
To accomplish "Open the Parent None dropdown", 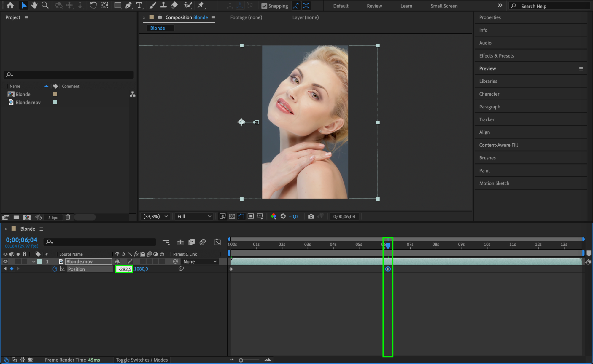I will tap(200, 261).
